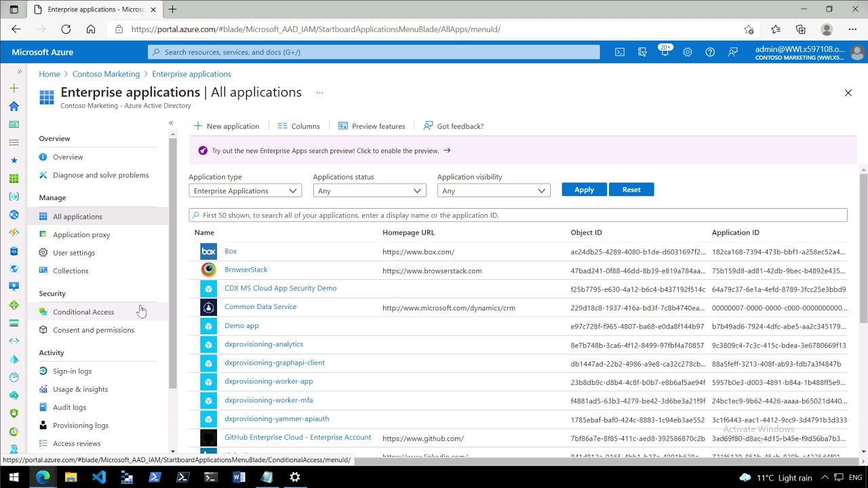This screenshot has width=868, height=488.
Task: Open the Applications status dropdown
Action: (370, 191)
